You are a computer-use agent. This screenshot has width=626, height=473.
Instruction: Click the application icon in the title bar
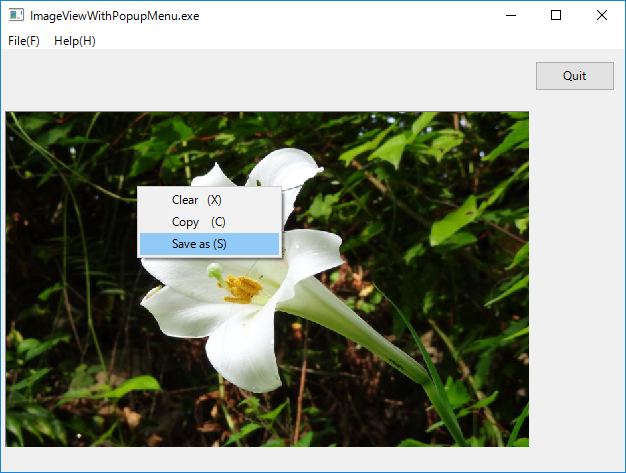pos(16,16)
